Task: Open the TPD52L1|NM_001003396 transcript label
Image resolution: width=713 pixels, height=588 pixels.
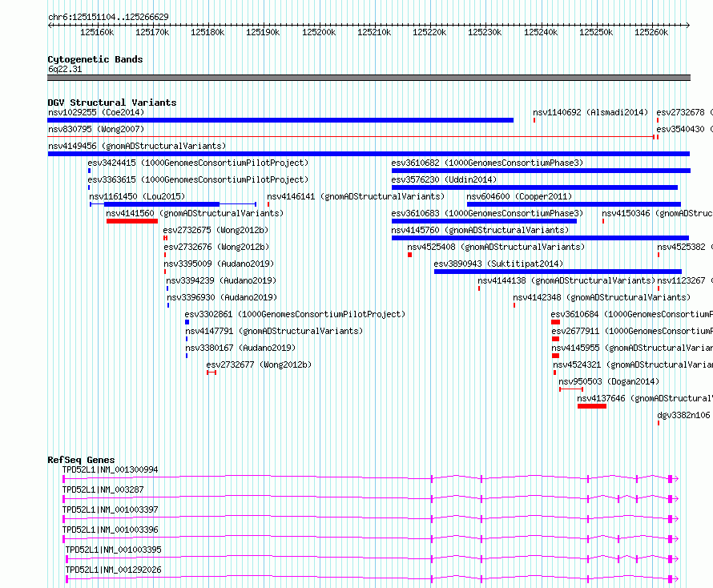Action: 110,530
